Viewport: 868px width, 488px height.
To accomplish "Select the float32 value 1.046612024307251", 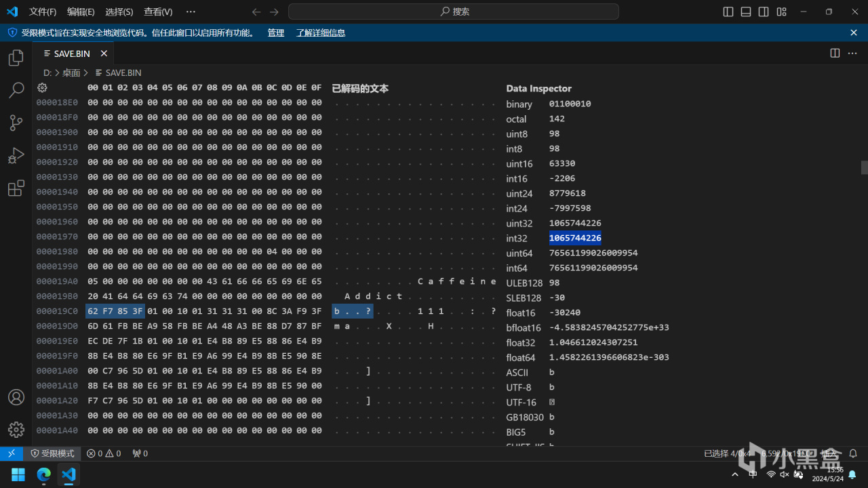I will tap(593, 342).
